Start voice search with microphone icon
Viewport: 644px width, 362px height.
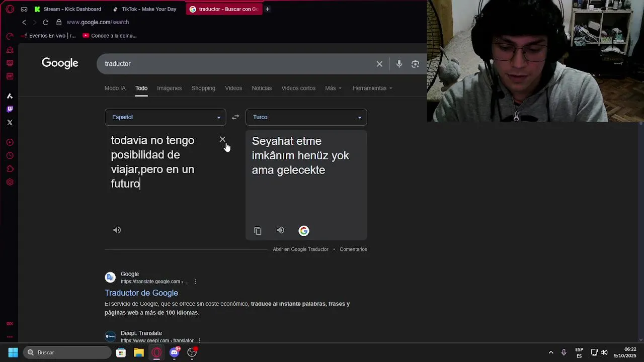399,64
